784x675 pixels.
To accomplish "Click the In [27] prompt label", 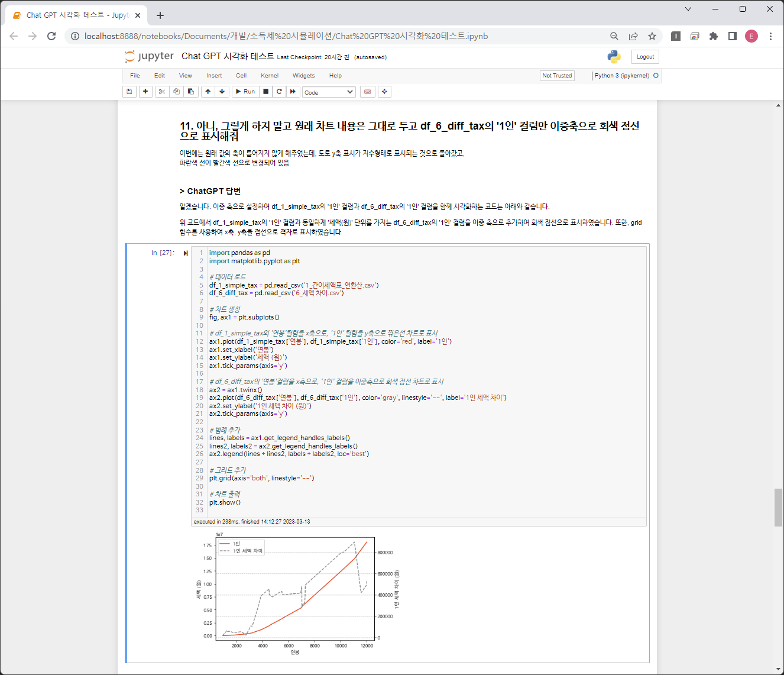I will coord(163,253).
